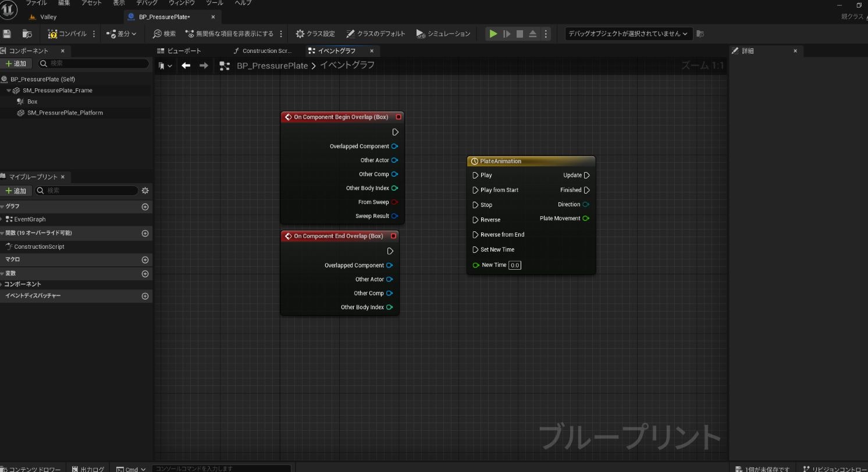Viewport: 868px width, 472px height.
Task: Open the 出力ログ (Output Log)
Action: 88,469
